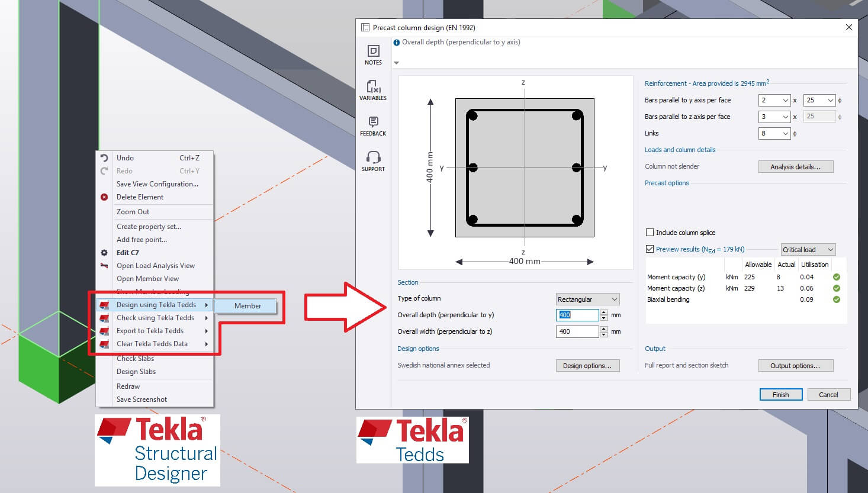This screenshot has height=493, width=868.
Task: Select Member in the submenu
Action: [x=246, y=306]
